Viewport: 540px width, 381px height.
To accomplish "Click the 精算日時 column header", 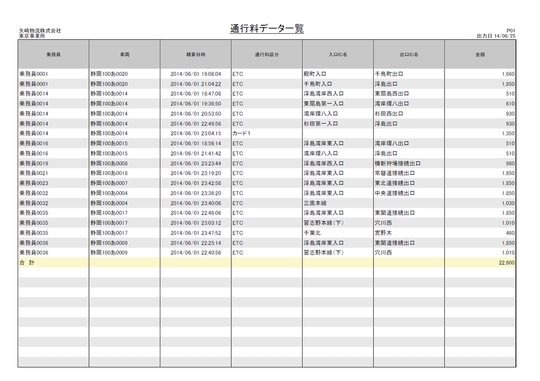I will pos(196,54).
